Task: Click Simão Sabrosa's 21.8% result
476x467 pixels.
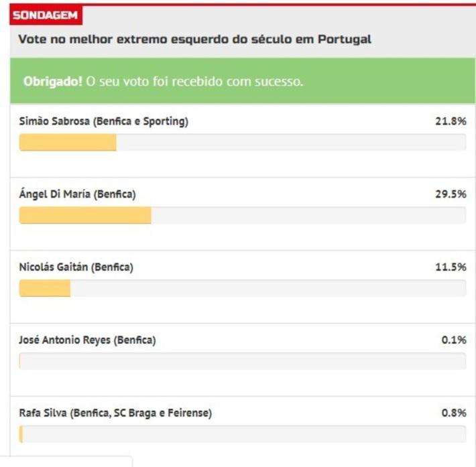Action: click(x=451, y=121)
